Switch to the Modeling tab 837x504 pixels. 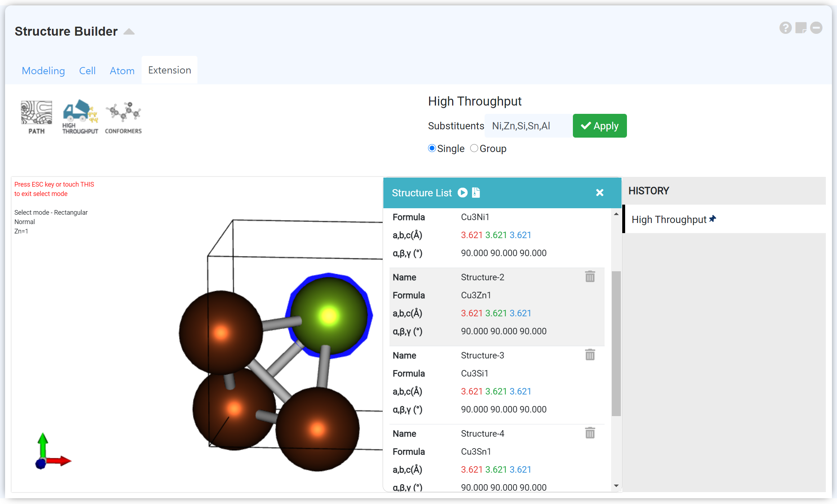pos(43,71)
